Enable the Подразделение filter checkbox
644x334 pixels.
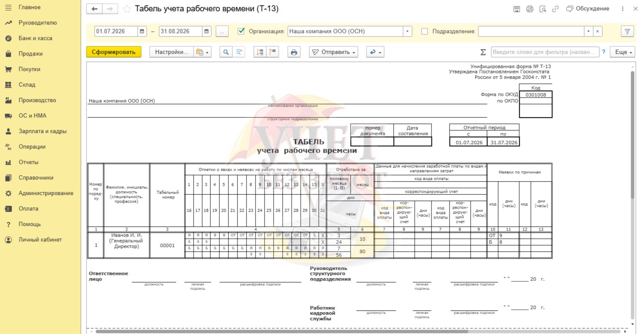pos(425,31)
